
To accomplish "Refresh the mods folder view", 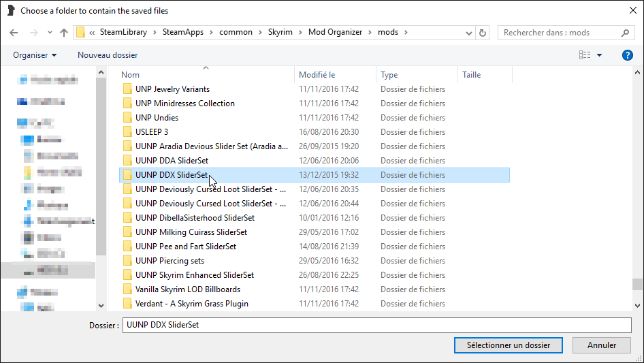I will pos(483,33).
